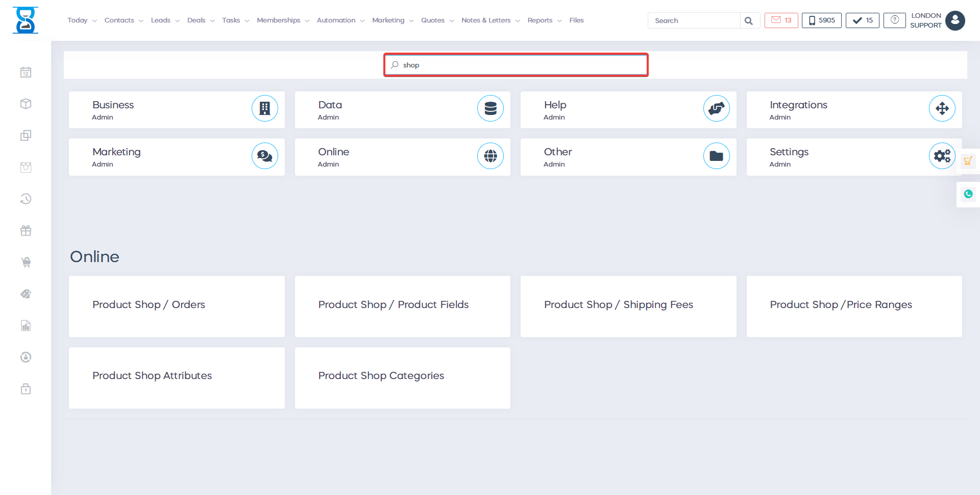This screenshot has width=980, height=495.
Task: Click the SMS credits counter showing 5905
Action: click(821, 20)
